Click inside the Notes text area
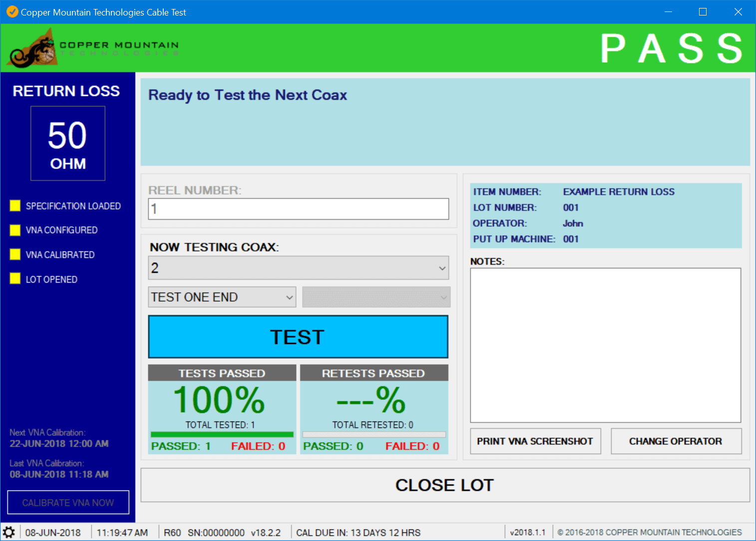 point(606,345)
